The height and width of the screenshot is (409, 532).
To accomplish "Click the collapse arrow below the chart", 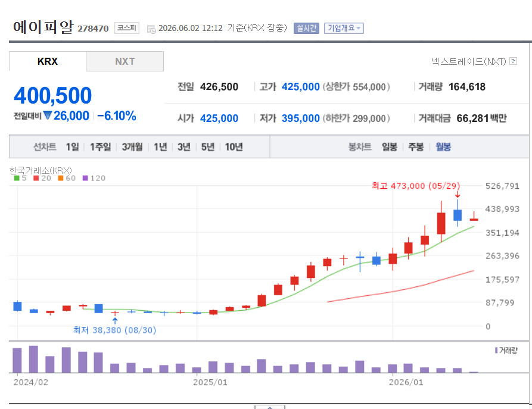I will [270, 407].
